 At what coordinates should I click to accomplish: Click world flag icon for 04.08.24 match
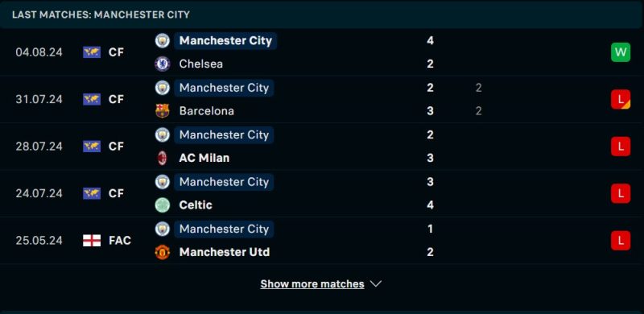coord(92,52)
